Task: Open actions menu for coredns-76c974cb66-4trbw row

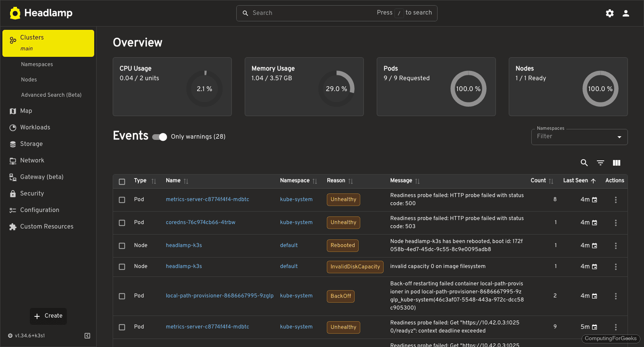Action: pos(616,223)
